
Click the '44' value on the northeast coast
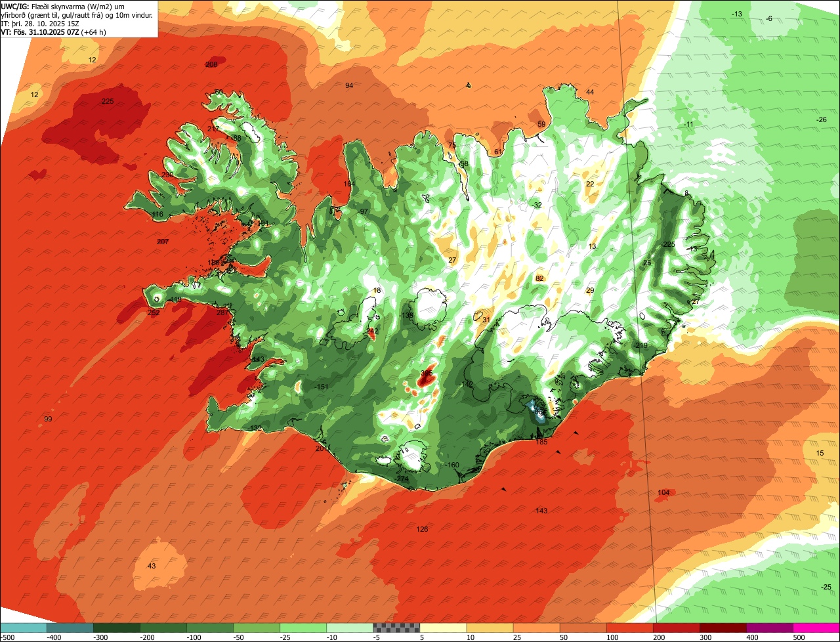590,92
